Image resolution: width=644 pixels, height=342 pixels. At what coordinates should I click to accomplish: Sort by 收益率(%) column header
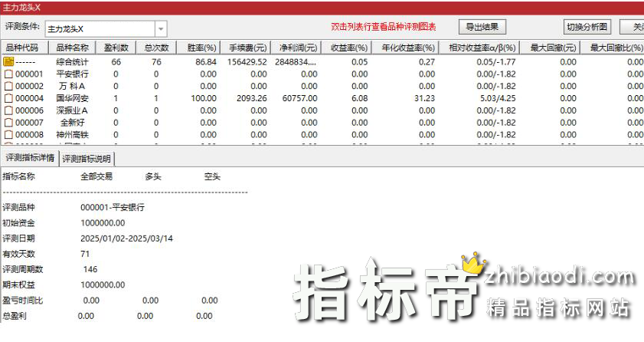click(348, 48)
